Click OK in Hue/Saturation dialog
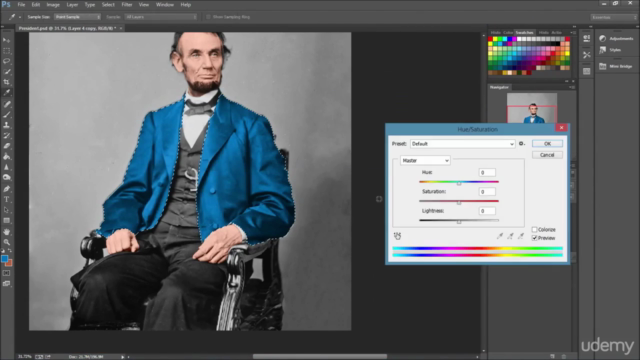Viewport: 640px width, 360px height. coord(547,144)
